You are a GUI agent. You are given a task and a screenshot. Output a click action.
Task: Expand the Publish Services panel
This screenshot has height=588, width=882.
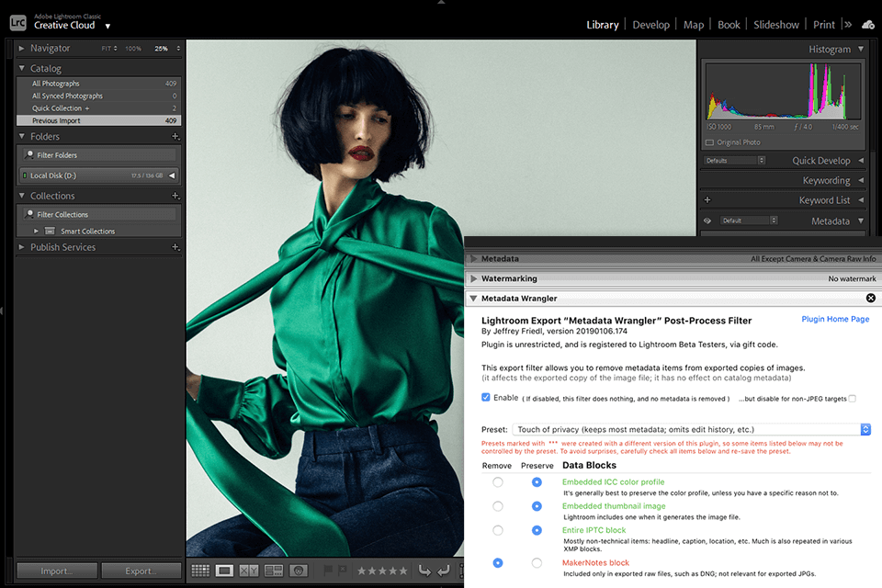point(21,247)
